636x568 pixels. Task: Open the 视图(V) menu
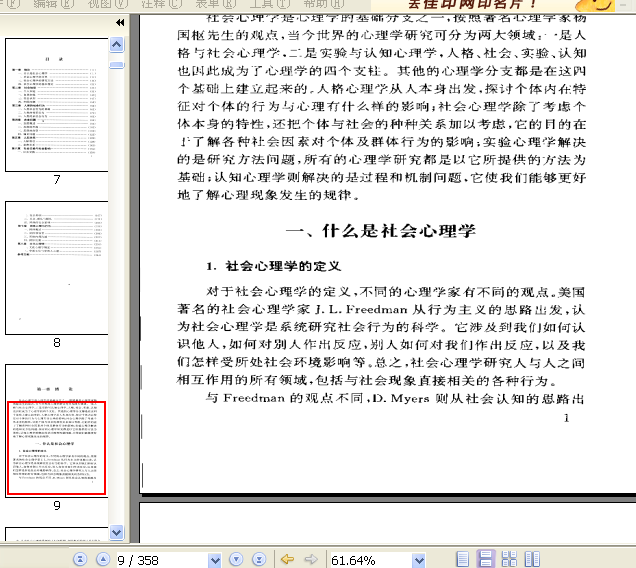[x=107, y=4]
